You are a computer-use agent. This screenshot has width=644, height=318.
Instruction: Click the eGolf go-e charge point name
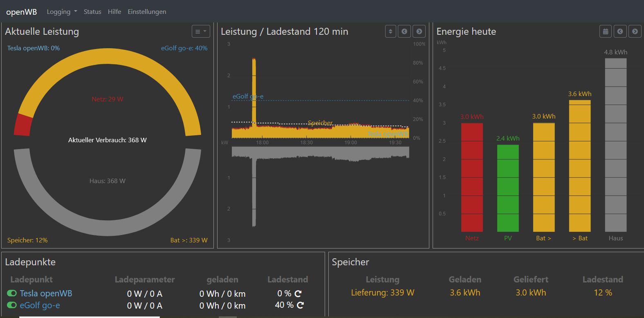point(40,305)
